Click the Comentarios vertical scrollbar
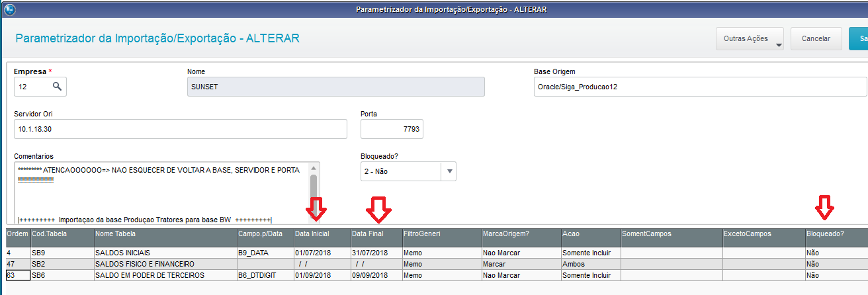This screenshot has height=295, width=868. point(314,193)
